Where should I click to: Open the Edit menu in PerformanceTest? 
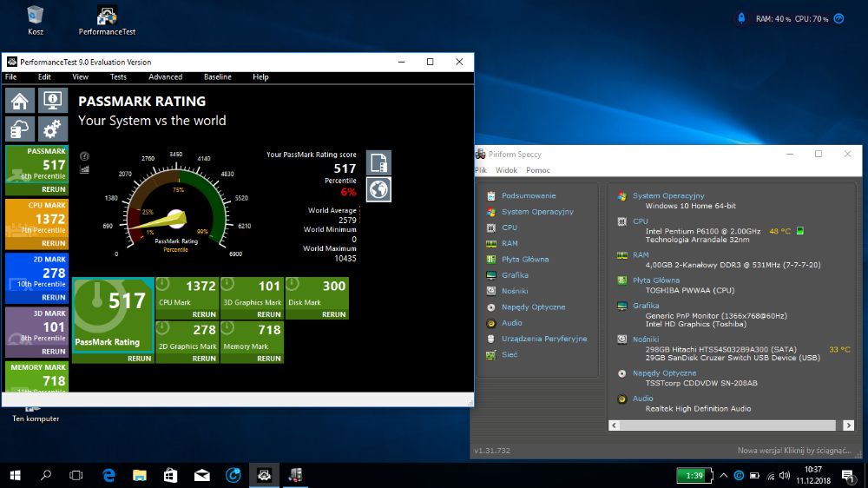tap(44, 77)
